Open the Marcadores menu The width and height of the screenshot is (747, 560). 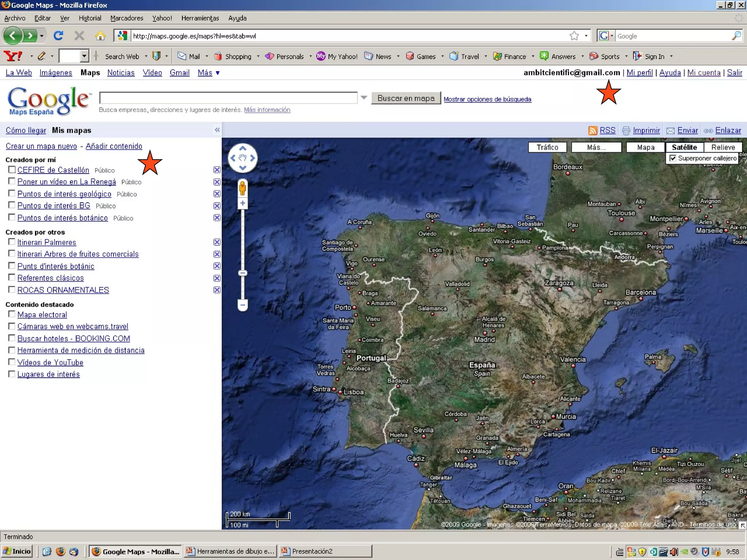(127, 18)
